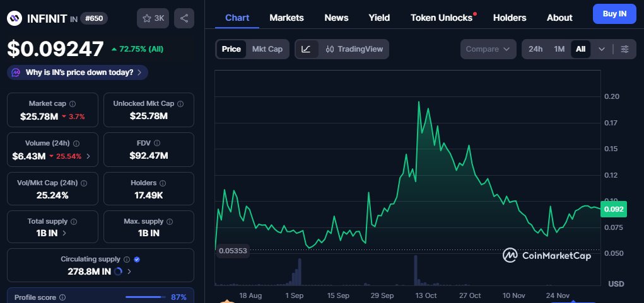Open the Chart tab
Viewport: 644px width, 303px height.
(x=237, y=18)
